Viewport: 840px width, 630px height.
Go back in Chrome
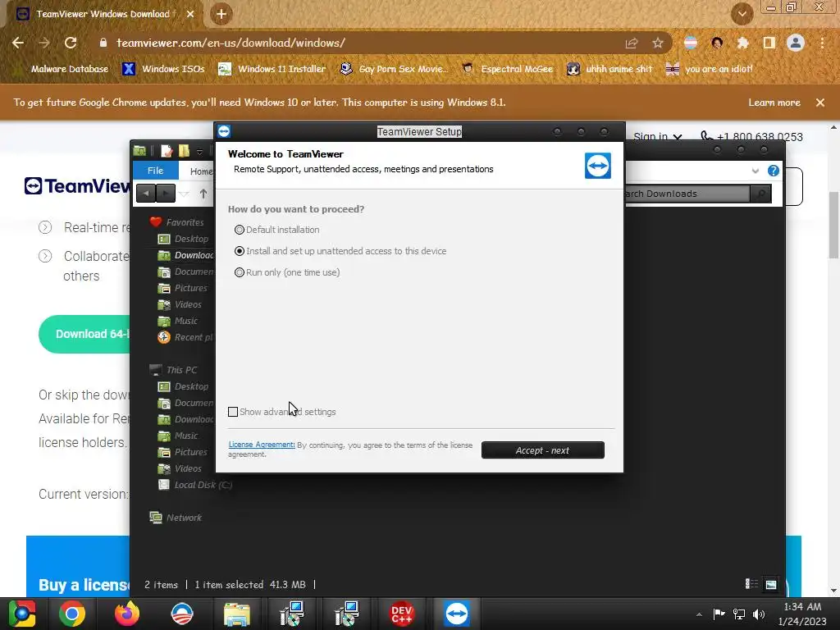pos(18,43)
